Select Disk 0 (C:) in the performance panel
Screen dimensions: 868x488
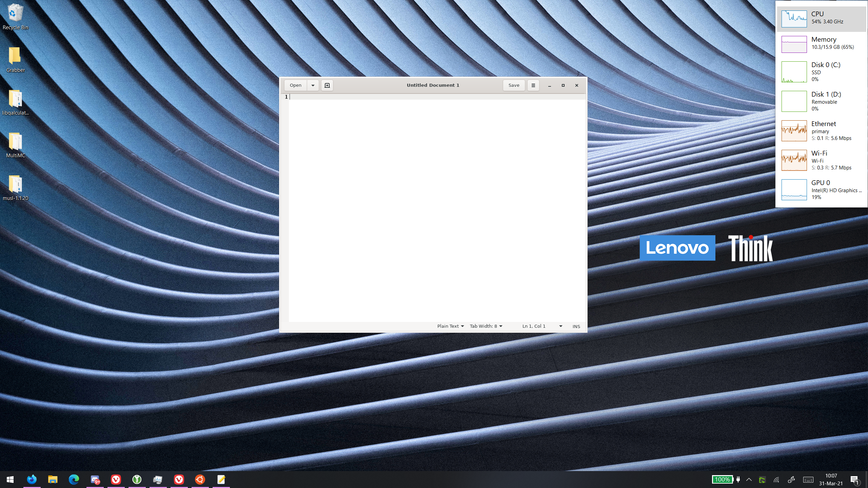pyautogui.click(x=821, y=72)
